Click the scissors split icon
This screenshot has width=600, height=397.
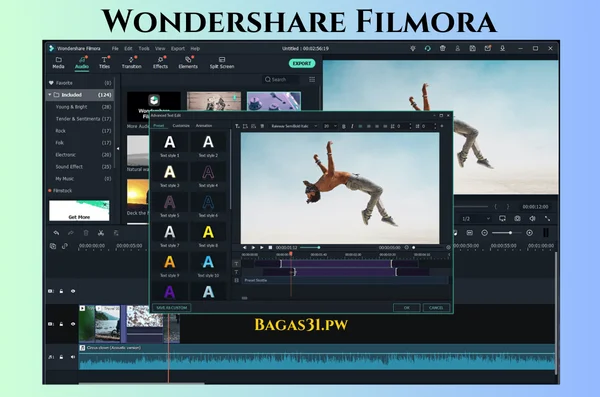coord(101,233)
